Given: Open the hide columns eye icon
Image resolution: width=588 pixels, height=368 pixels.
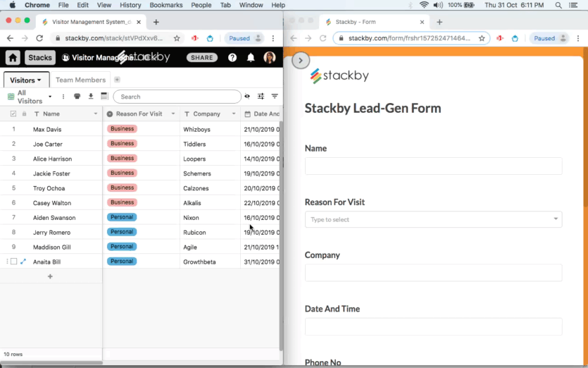Looking at the screenshot, I should [x=247, y=97].
